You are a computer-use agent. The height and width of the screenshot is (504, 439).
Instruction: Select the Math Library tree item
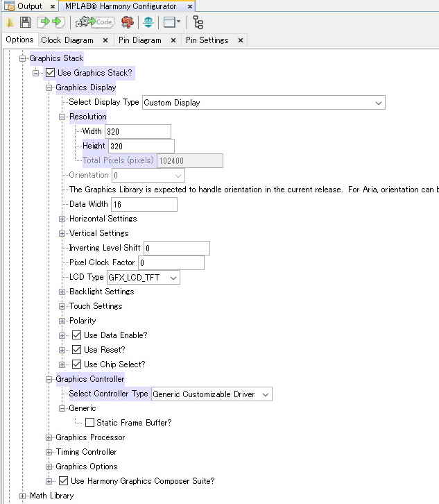pos(52,496)
